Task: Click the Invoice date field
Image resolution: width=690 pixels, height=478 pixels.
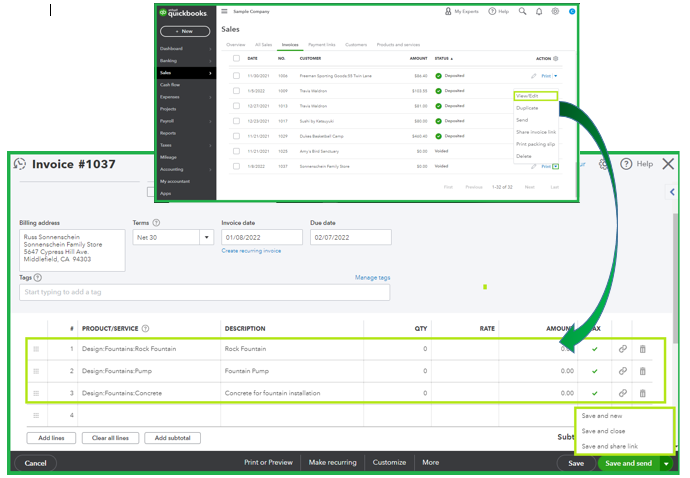Action: tap(262, 237)
